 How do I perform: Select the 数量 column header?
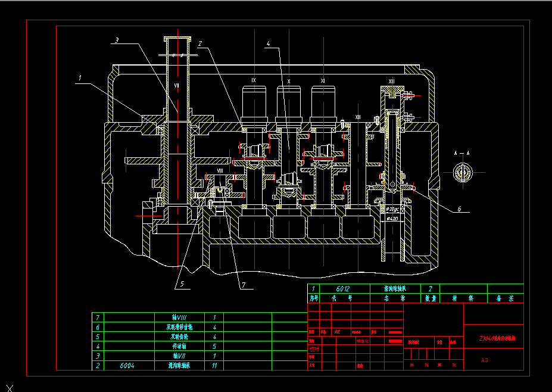tap(430, 298)
